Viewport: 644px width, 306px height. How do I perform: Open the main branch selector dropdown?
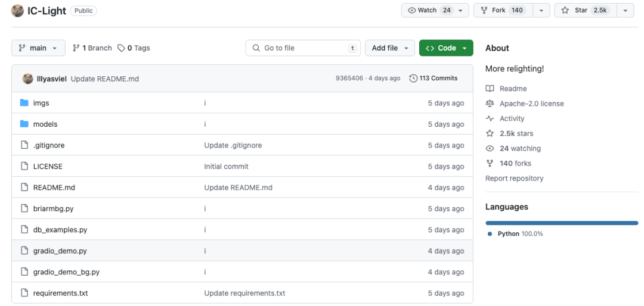point(38,48)
